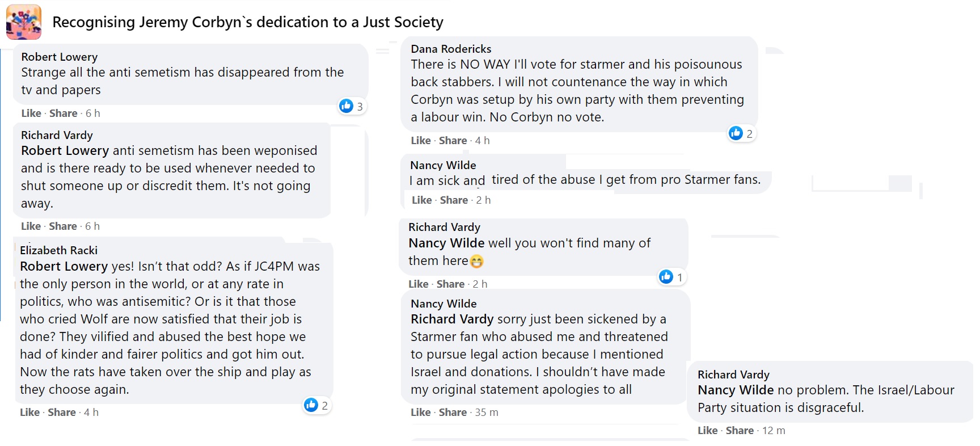This screenshot has width=980, height=446.
Task: Click the group avatar icon beside the title
Action: coord(24,22)
